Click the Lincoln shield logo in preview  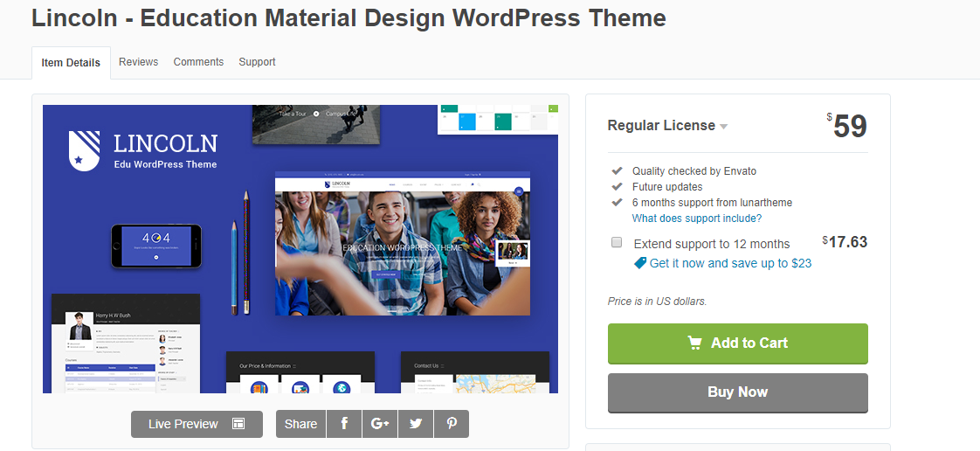coord(84,150)
